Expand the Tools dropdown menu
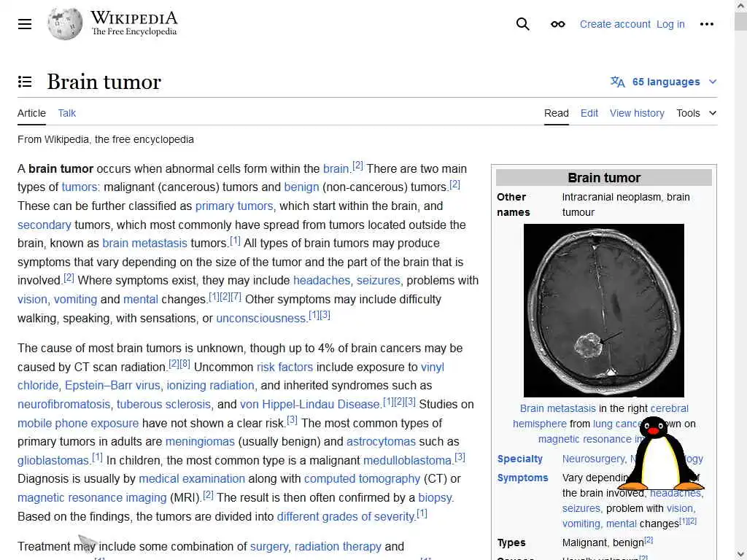Viewport: 747px width, 560px height. point(696,113)
